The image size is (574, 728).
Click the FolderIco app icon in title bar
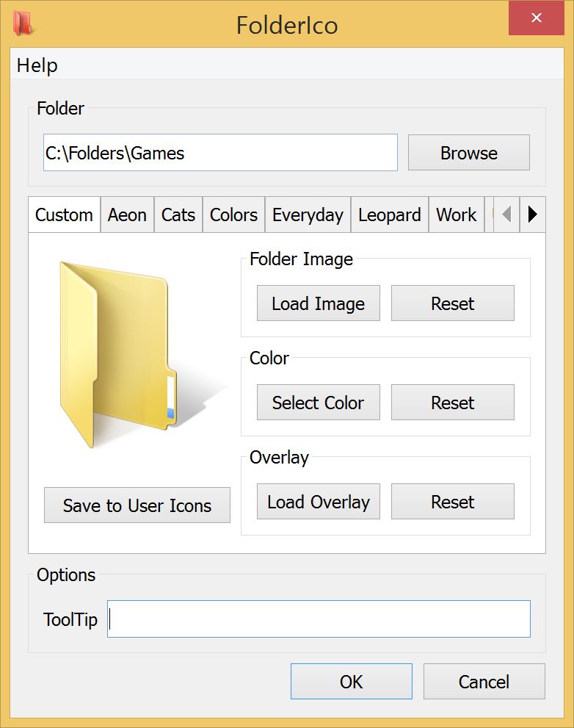pos(24,23)
